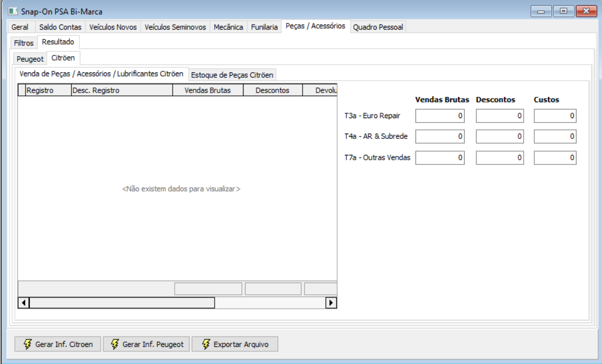
Task: Switch to Estoque de Peças Citröen tab
Action: click(x=232, y=75)
